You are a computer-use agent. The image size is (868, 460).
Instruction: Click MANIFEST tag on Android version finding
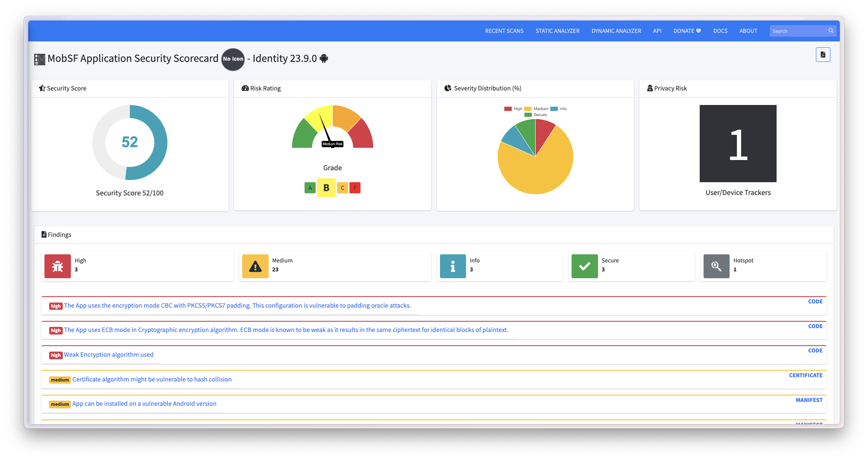(809, 400)
